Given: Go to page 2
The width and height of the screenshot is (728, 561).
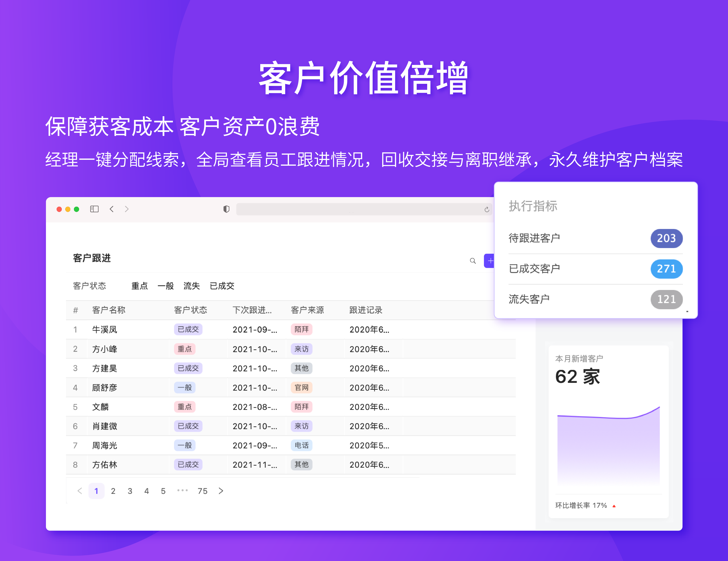Looking at the screenshot, I should tap(113, 491).
